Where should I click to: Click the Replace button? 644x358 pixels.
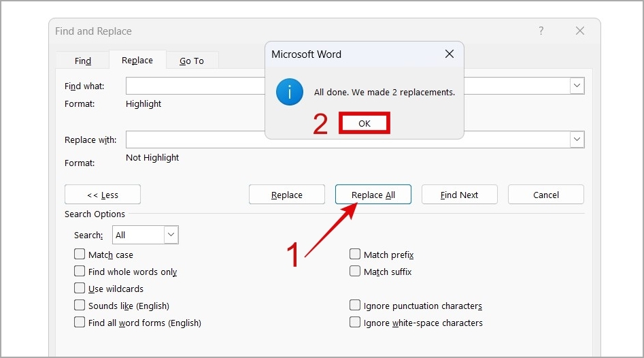[x=287, y=195]
